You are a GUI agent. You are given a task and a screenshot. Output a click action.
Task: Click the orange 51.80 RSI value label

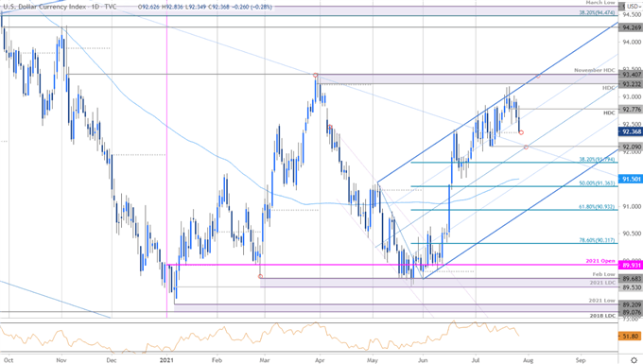pyautogui.click(x=630, y=337)
